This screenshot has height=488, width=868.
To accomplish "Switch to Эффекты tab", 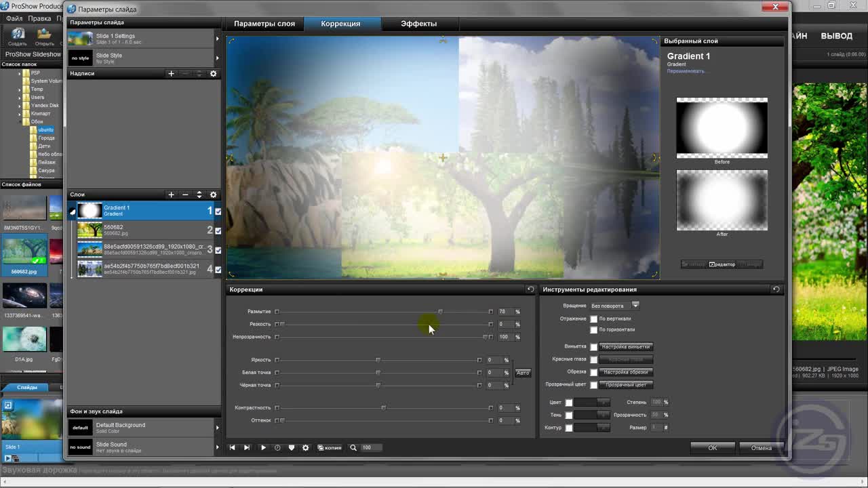I will tap(418, 24).
